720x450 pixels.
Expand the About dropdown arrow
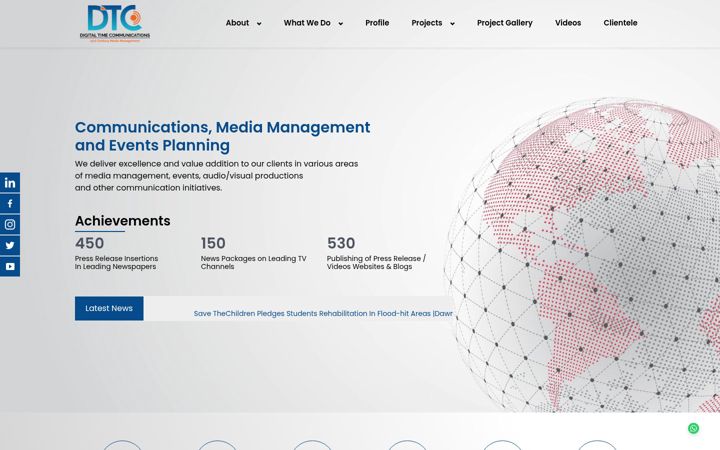pyautogui.click(x=259, y=23)
